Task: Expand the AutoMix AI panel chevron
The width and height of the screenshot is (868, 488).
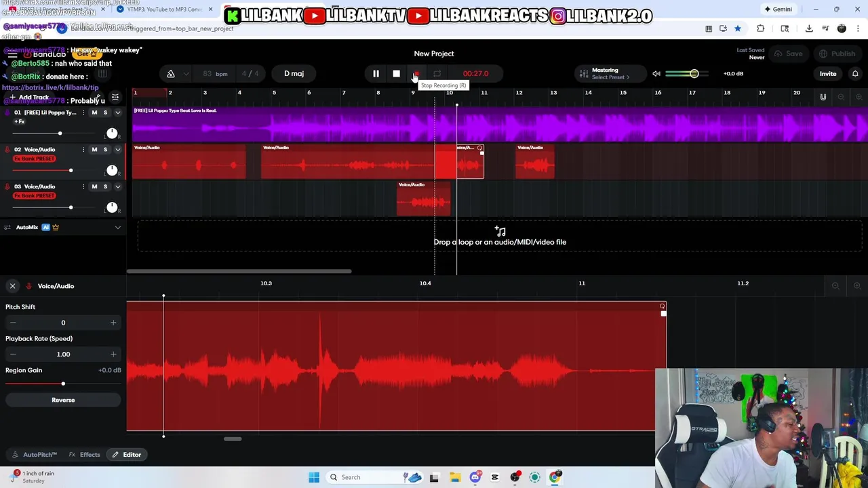Action: (118, 228)
